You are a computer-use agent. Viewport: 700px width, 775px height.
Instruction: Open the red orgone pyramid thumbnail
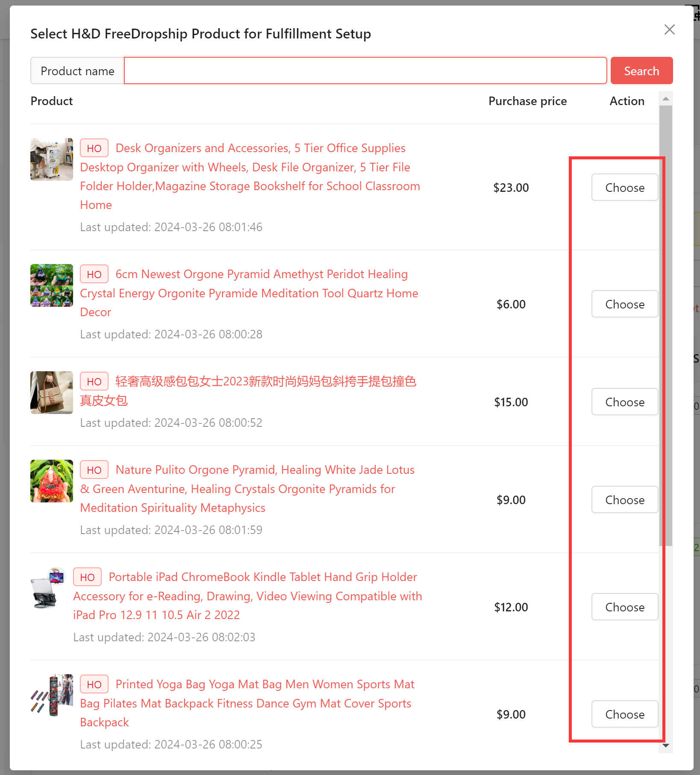[52, 481]
